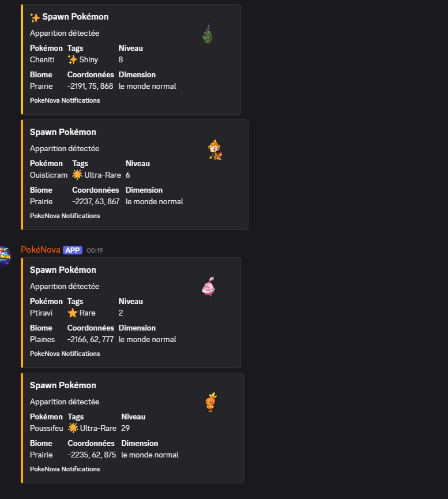Click PokeNova Notifications footer in Poussifeu embed
The width and height of the screenshot is (448, 499).
pos(65,469)
